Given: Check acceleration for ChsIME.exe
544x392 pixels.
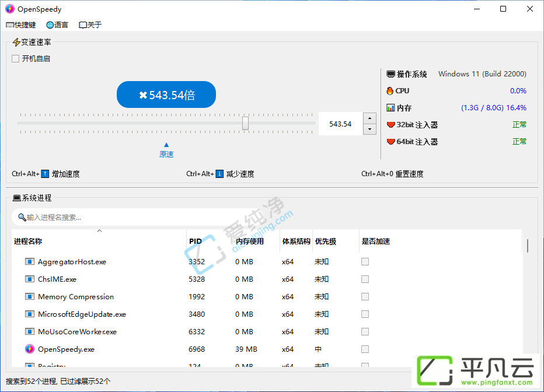Looking at the screenshot, I should coord(365,279).
